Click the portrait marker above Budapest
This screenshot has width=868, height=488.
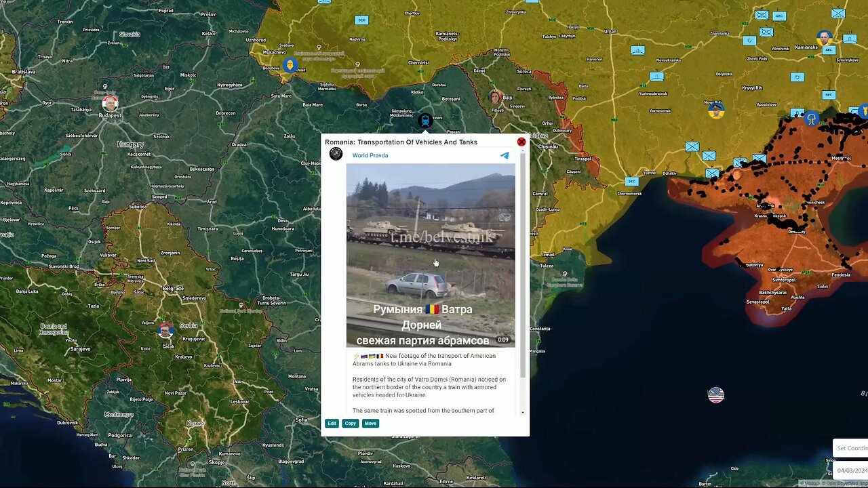click(x=110, y=103)
